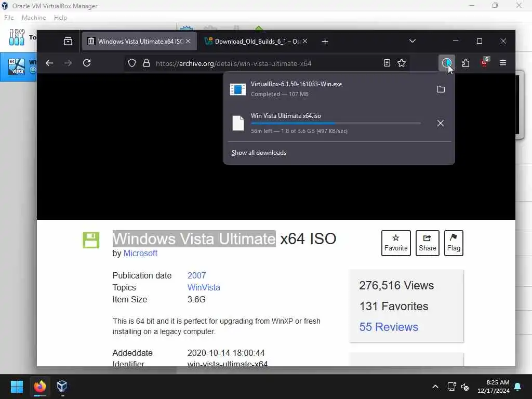Open tracking protection shield icon

tap(132, 63)
